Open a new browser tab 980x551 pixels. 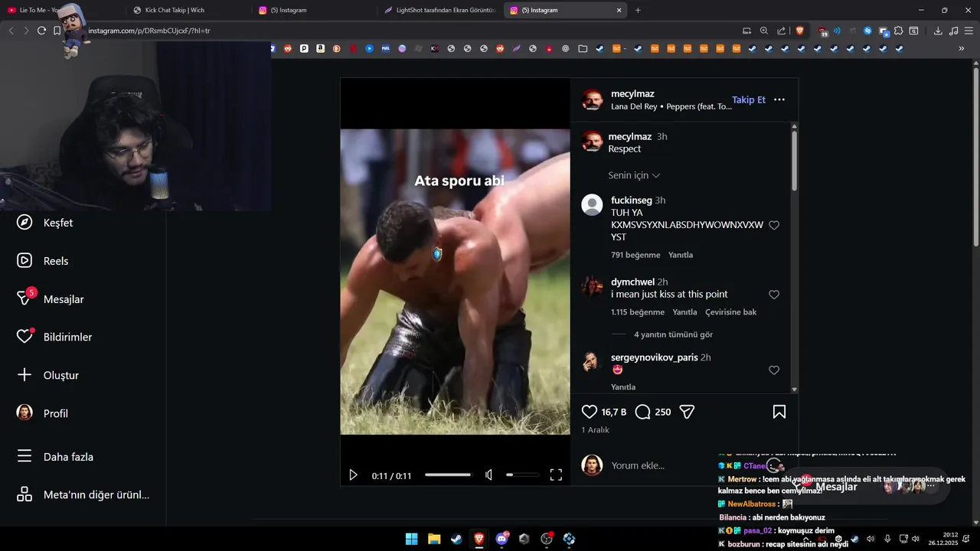point(638,10)
